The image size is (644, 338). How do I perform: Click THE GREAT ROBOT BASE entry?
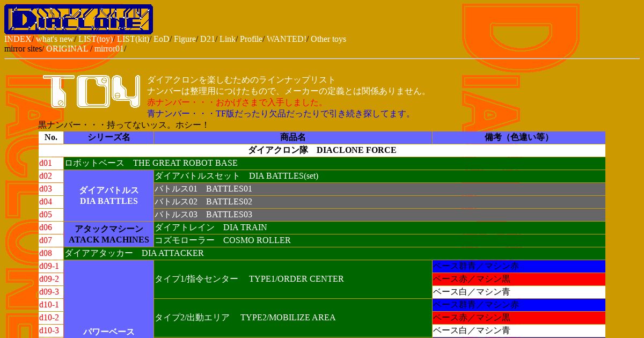tap(334, 163)
